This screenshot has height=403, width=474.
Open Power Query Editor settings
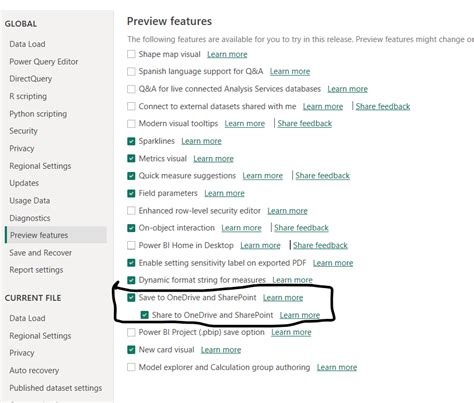coord(44,62)
